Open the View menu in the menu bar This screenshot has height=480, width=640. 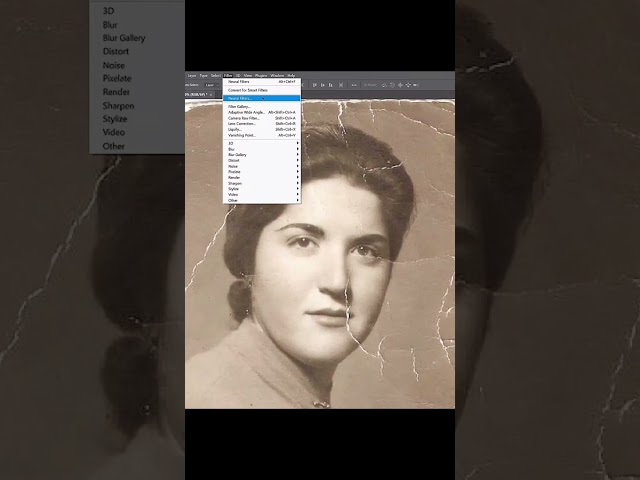[x=248, y=76]
